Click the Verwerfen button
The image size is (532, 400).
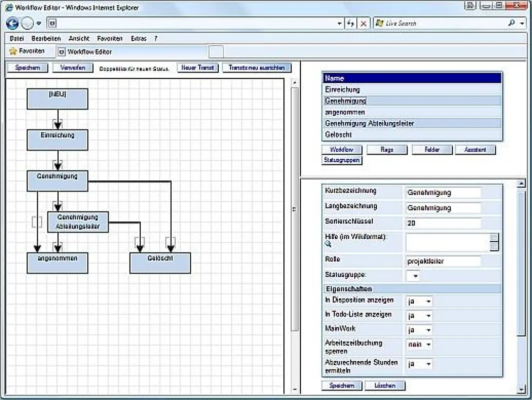pos(73,68)
